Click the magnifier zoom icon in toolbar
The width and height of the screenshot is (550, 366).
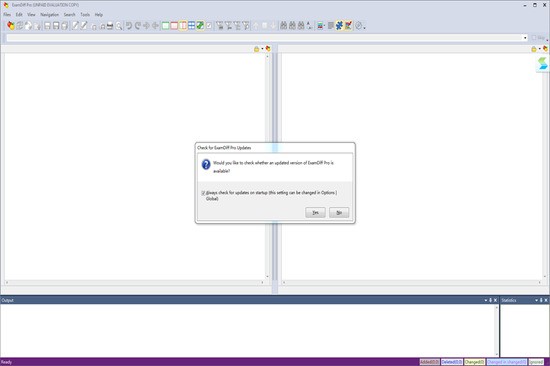pos(119,26)
